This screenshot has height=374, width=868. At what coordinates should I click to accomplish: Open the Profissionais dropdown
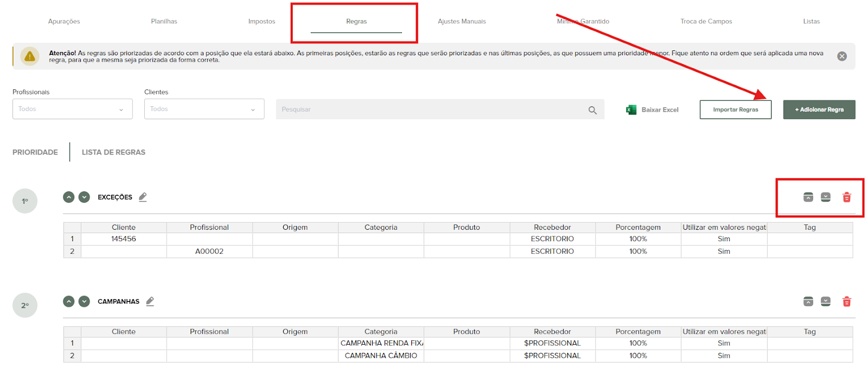point(72,109)
